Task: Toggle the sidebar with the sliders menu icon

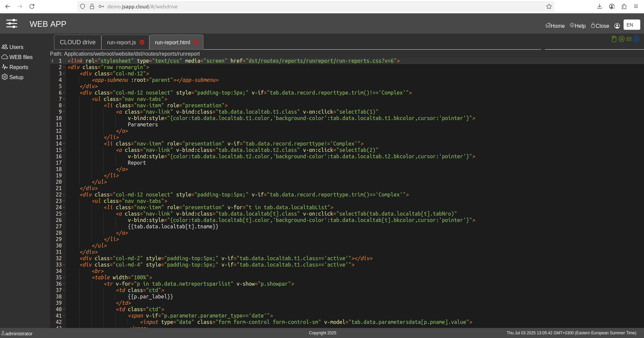Action: click(12, 23)
